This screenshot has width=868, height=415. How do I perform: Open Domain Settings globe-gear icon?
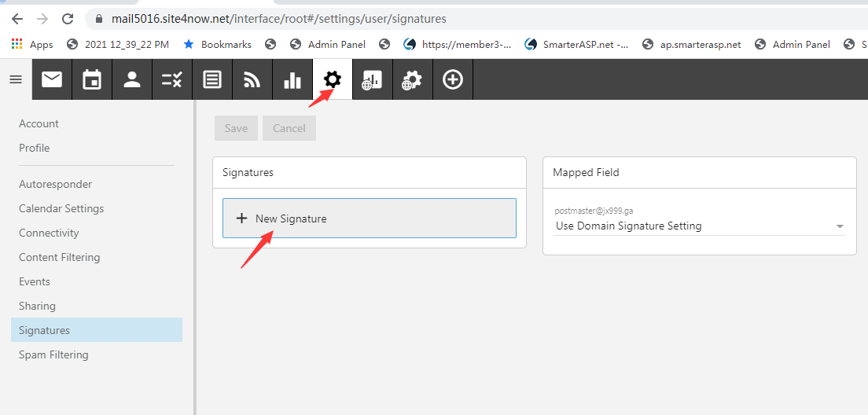click(x=412, y=79)
